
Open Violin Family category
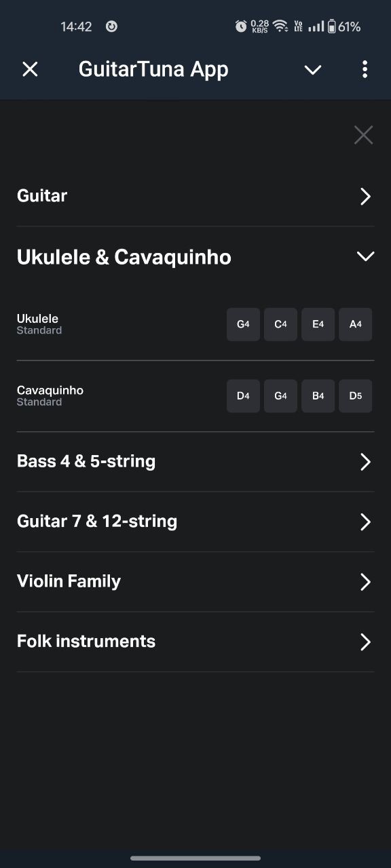pyautogui.click(x=195, y=582)
